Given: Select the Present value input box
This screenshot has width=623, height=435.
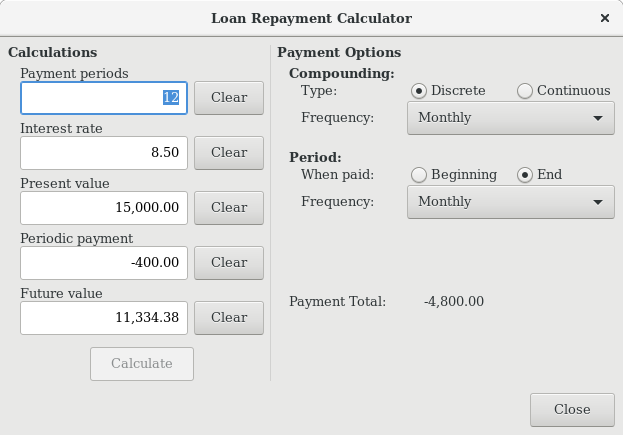Looking at the screenshot, I should click(103, 208).
